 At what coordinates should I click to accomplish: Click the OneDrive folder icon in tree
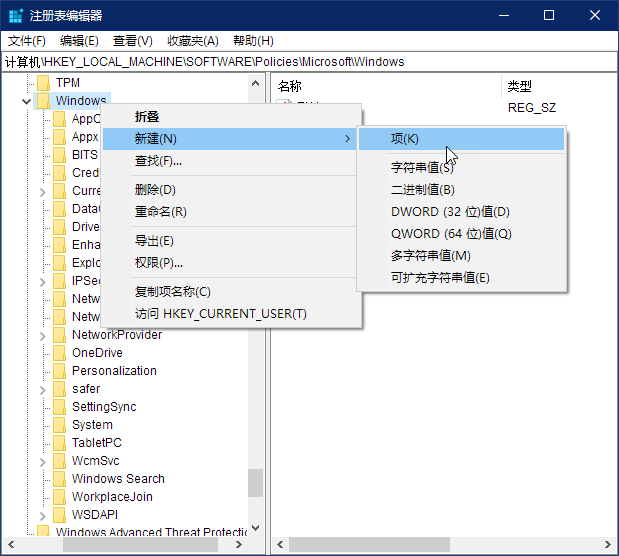coord(60,353)
